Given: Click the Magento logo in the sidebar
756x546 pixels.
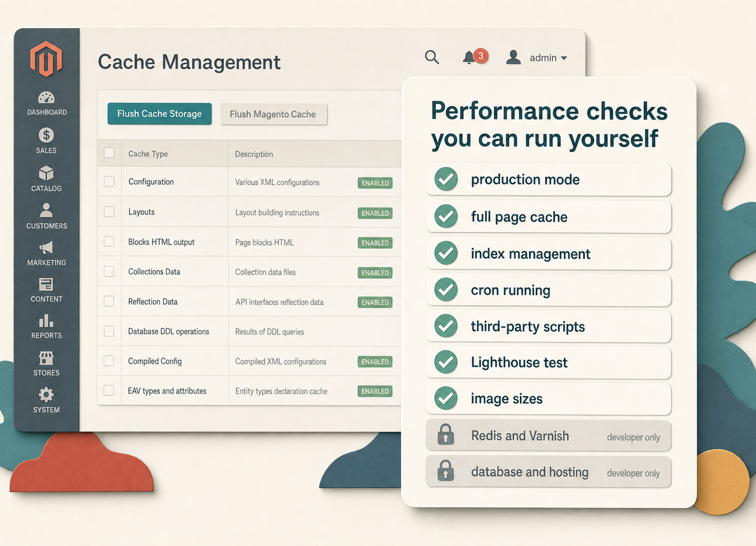Looking at the screenshot, I should click(x=46, y=59).
